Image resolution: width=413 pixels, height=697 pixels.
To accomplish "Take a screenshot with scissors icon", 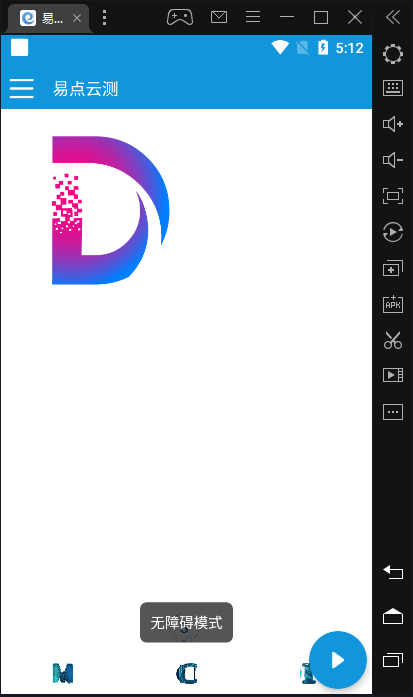I will [393, 340].
